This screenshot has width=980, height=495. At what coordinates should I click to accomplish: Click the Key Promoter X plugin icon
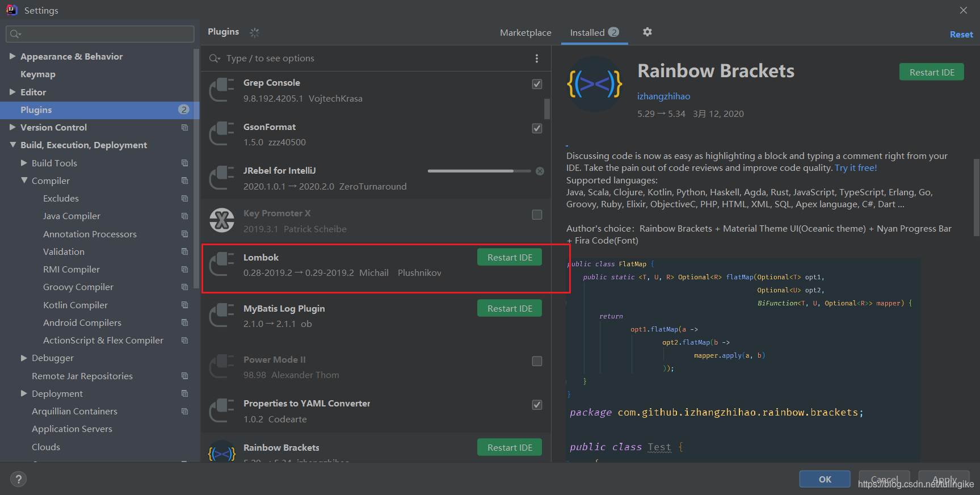[x=222, y=220]
